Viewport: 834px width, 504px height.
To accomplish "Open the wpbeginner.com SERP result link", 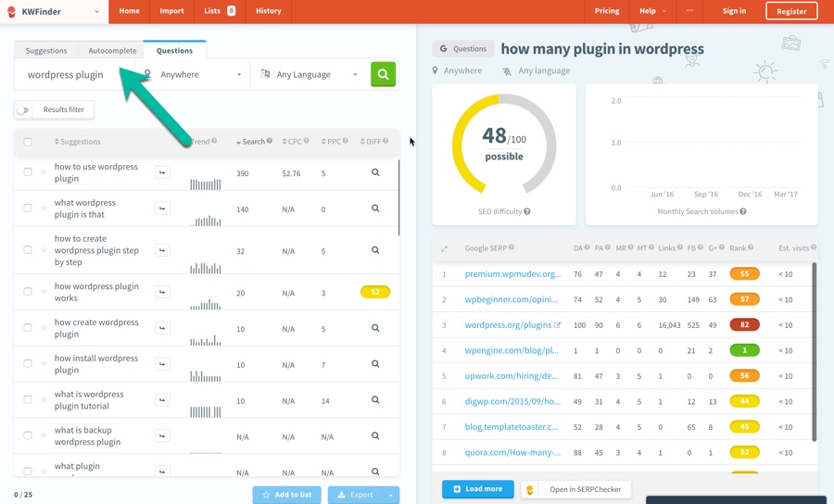I will (512, 299).
